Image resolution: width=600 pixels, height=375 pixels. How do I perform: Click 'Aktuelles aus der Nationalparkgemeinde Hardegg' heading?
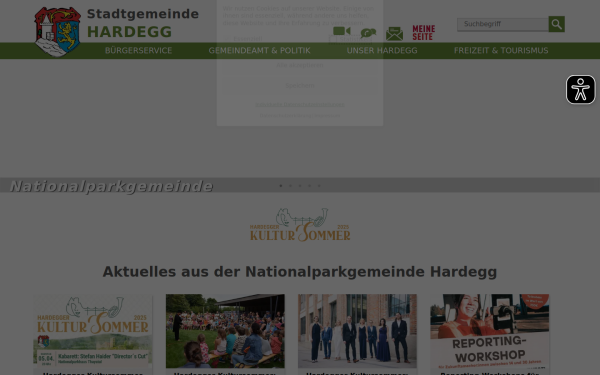pyautogui.click(x=300, y=272)
